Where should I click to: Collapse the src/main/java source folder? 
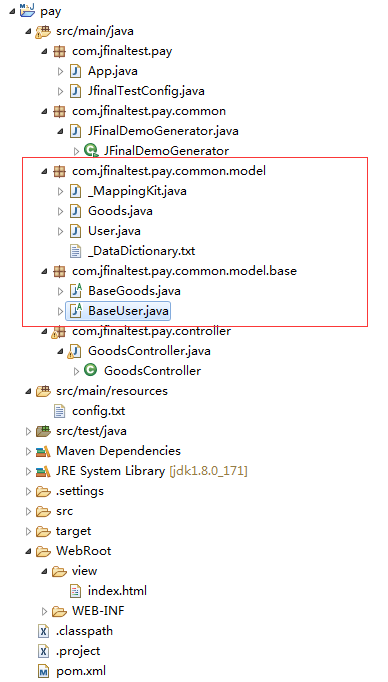tap(29, 32)
